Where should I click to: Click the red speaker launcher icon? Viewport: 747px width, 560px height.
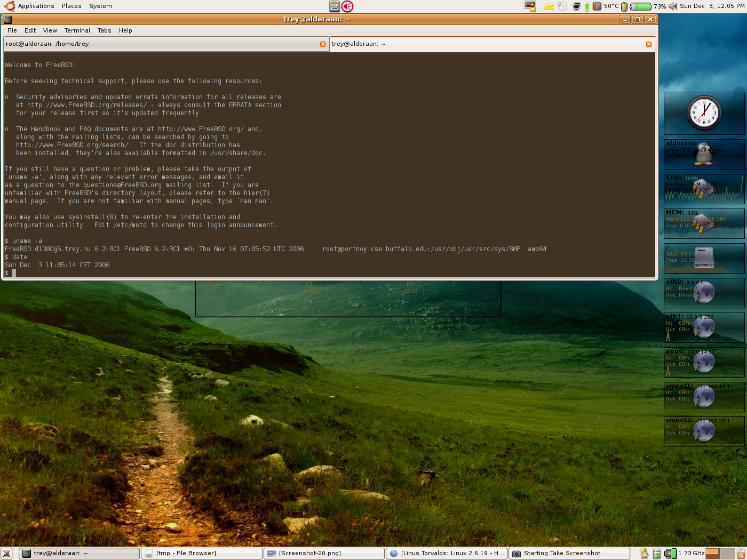coord(347,6)
